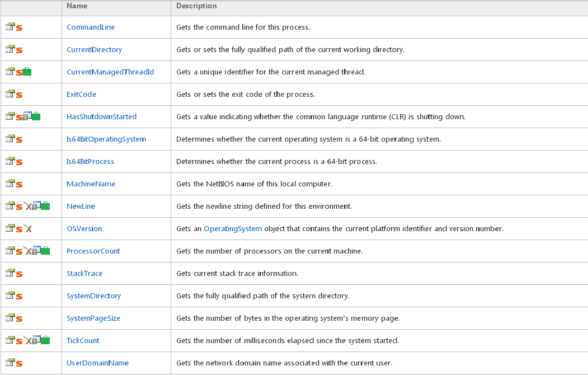Click the XNA Framework X icon beside OSVersion

pos(27,228)
